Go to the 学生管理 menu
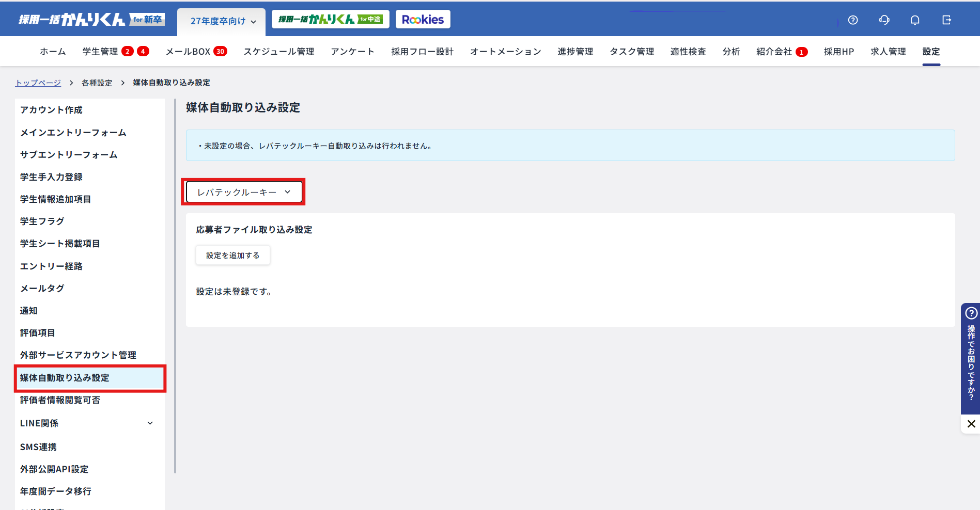This screenshot has height=510, width=980. click(x=100, y=52)
